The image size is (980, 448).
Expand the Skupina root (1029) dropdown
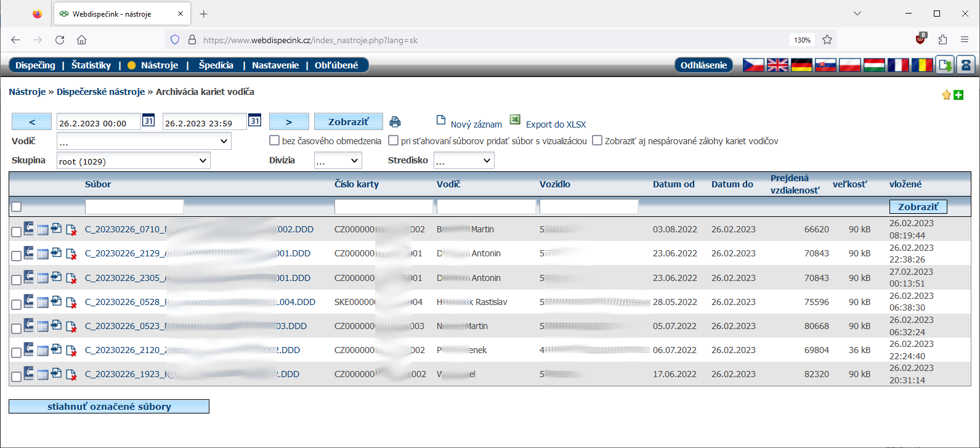(x=133, y=161)
